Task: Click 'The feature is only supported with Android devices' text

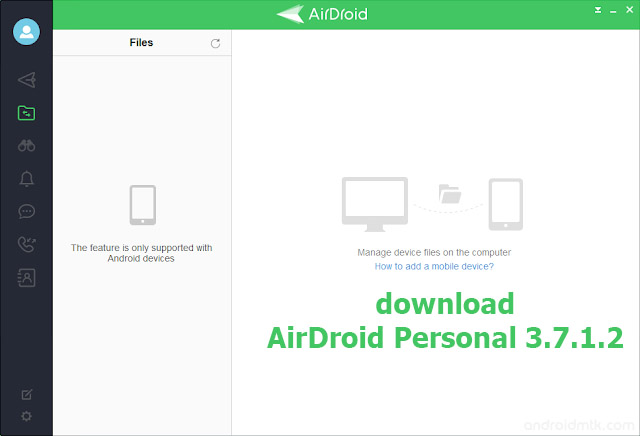Action: coord(141,253)
